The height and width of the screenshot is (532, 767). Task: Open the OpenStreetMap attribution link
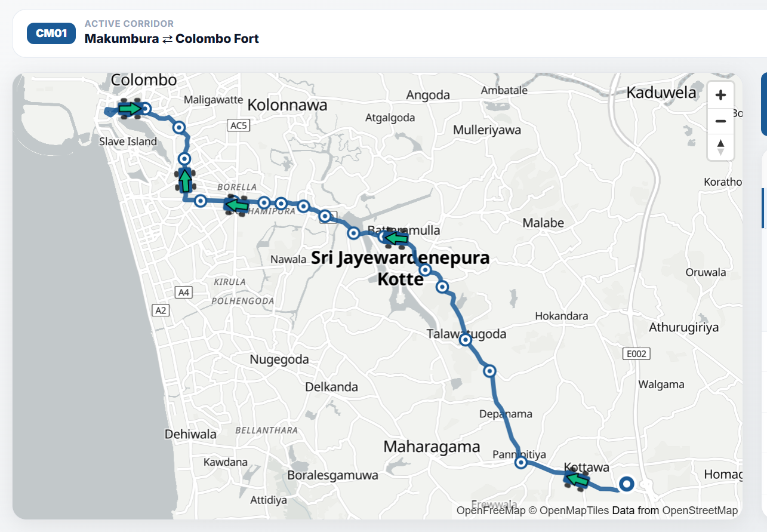click(x=700, y=511)
